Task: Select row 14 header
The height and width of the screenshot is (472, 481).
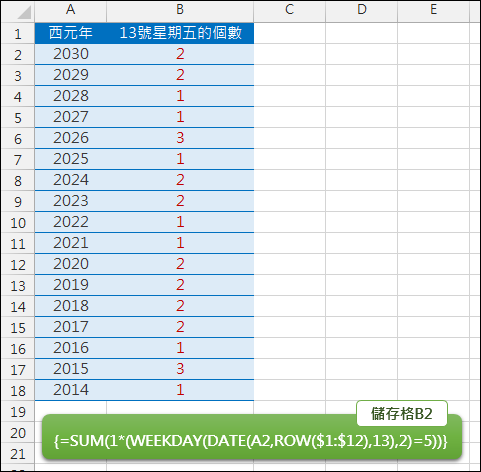Action: (18, 307)
